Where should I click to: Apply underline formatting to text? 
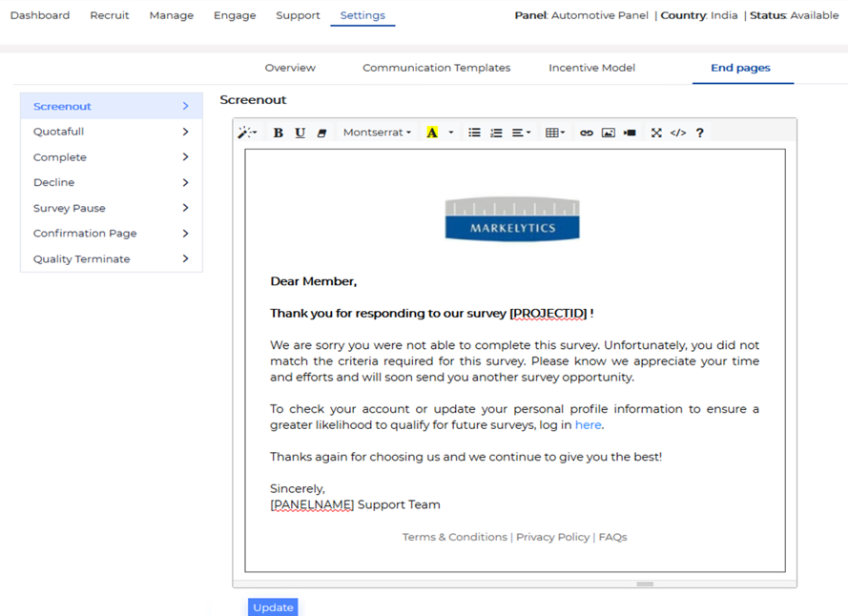300,133
